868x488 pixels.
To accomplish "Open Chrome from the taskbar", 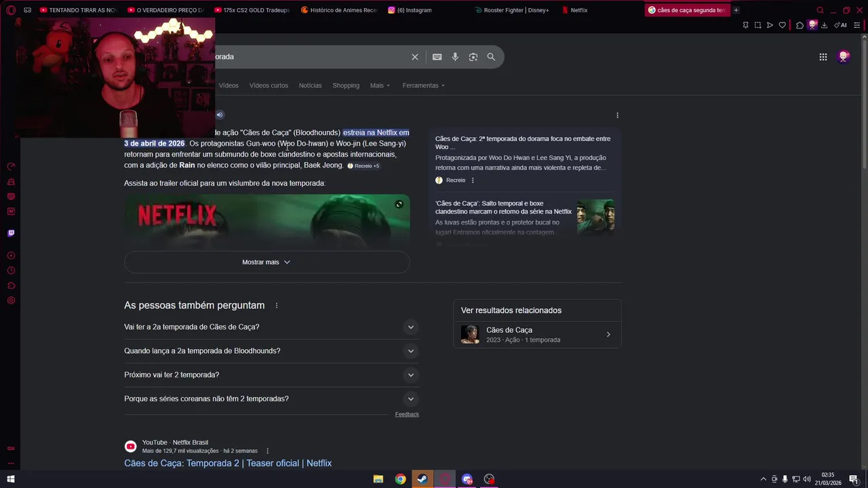I will point(400,479).
